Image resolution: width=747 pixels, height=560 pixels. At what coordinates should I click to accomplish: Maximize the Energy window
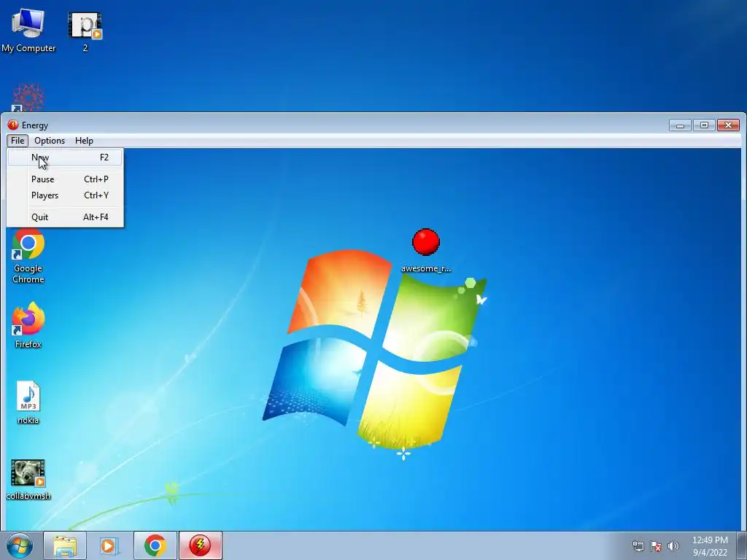tap(704, 125)
